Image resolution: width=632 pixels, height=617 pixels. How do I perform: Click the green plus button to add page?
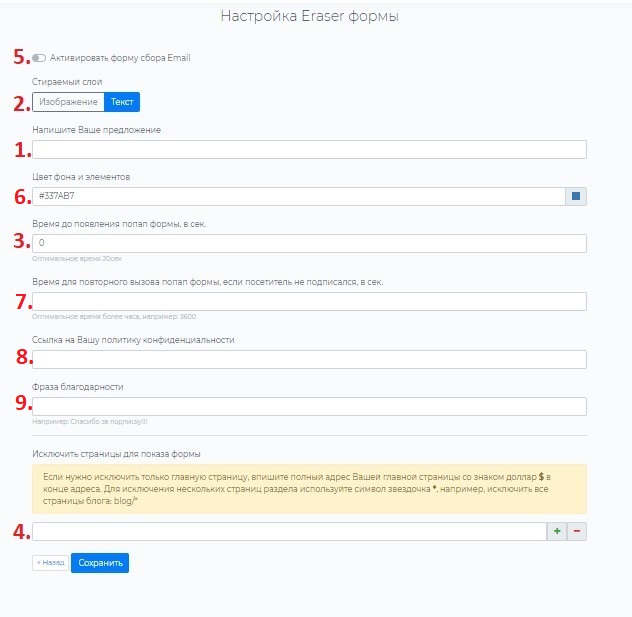coord(557,532)
